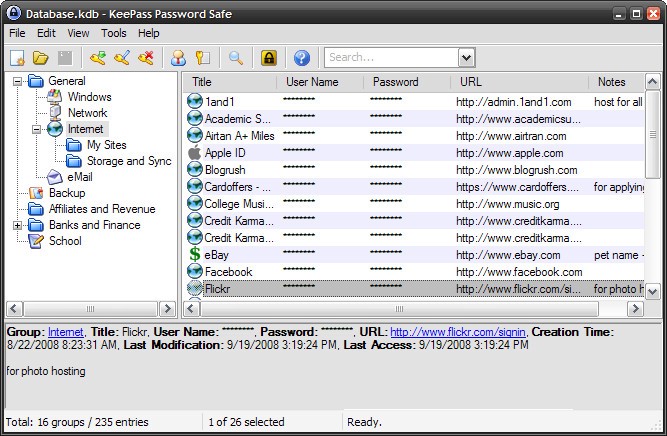Lock workspace with the padlock icon
The height and width of the screenshot is (436, 667).
pos(268,58)
